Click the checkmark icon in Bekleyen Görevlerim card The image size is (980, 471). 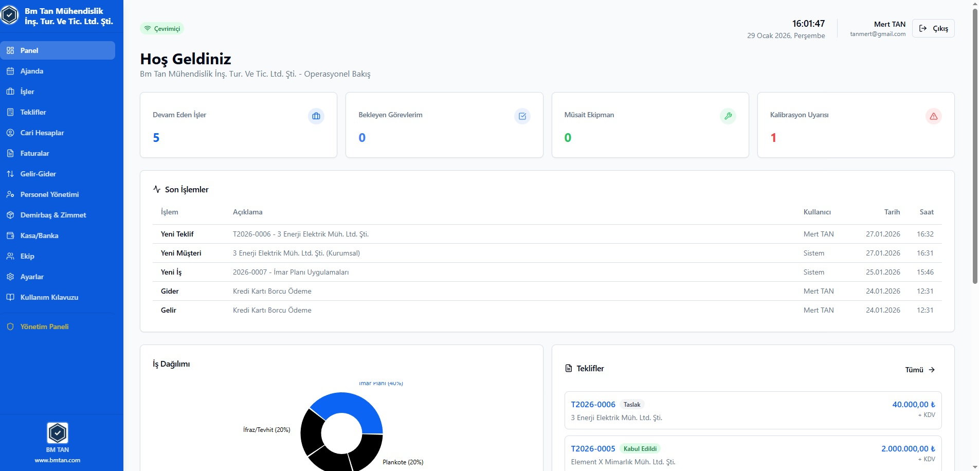(522, 116)
